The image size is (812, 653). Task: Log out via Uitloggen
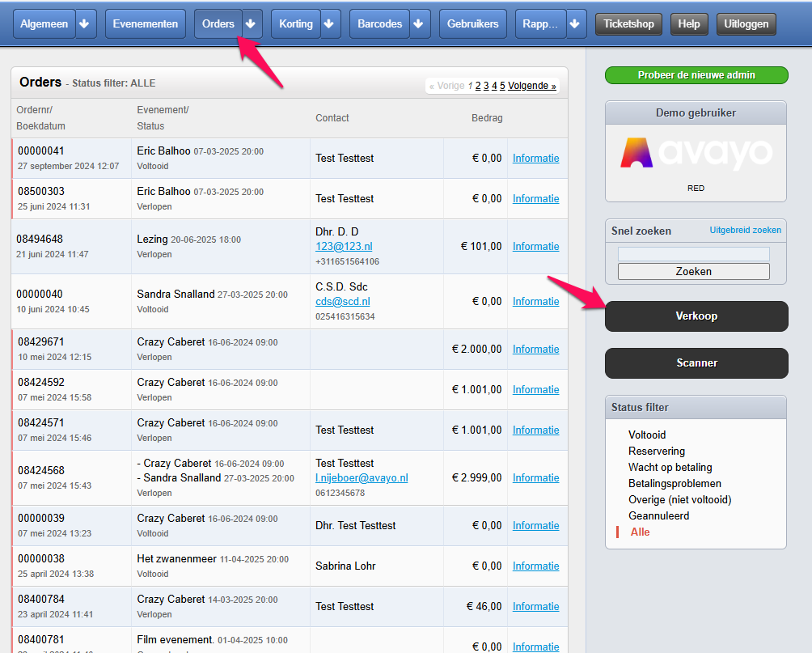(x=746, y=23)
